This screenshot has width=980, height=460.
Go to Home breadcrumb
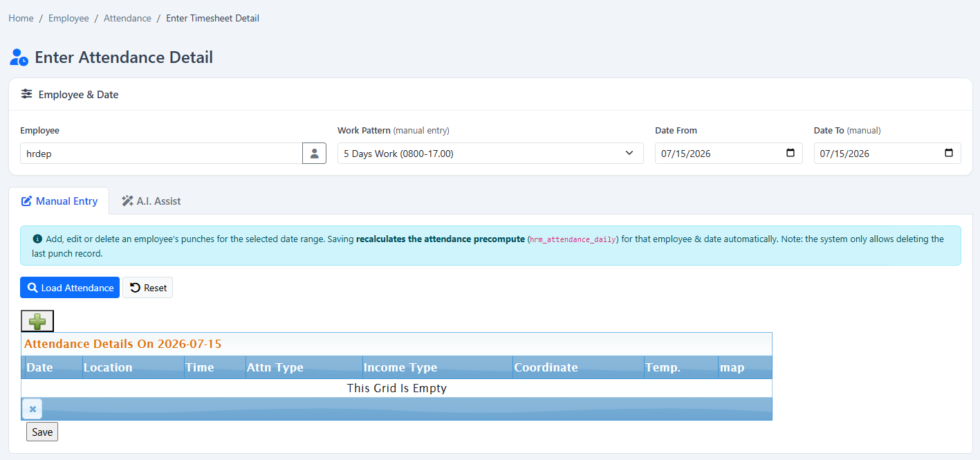click(x=21, y=18)
